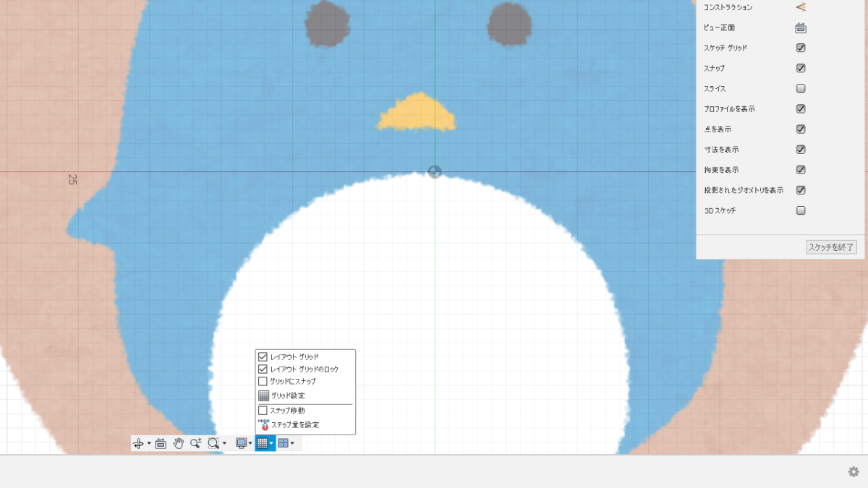Viewport: 868px width, 488px height.
Task: Uncheck 投影されたジオメトリを表示 checkbox
Action: point(801,190)
